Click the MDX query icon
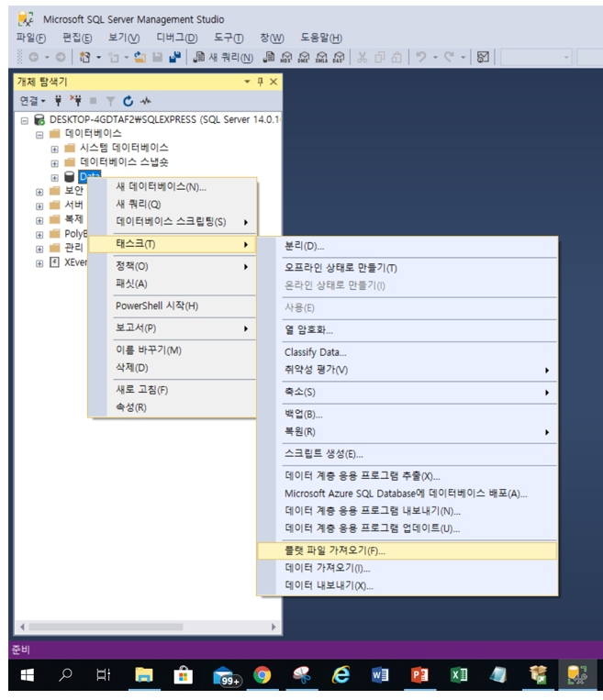Screen dimensions: 603x700 point(285,57)
